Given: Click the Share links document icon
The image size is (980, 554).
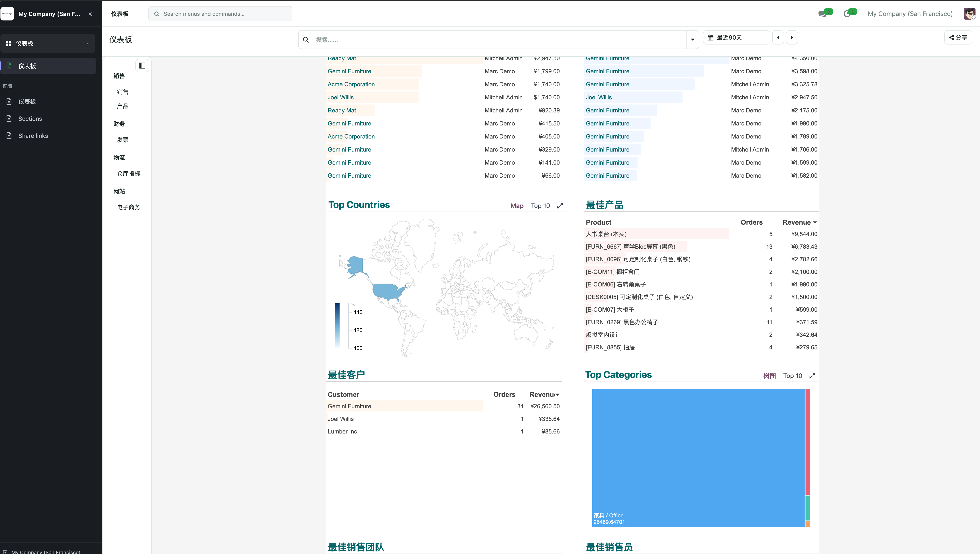Looking at the screenshot, I should [x=9, y=136].
